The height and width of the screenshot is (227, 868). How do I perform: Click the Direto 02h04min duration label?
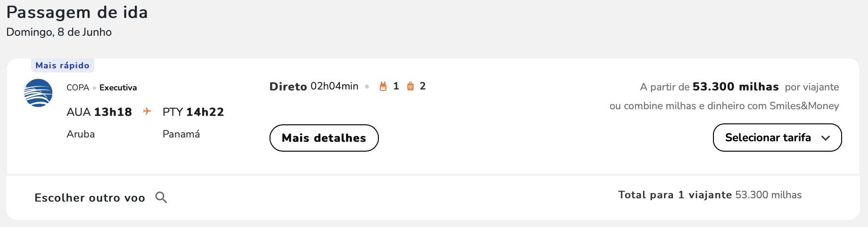click(314, 87)
